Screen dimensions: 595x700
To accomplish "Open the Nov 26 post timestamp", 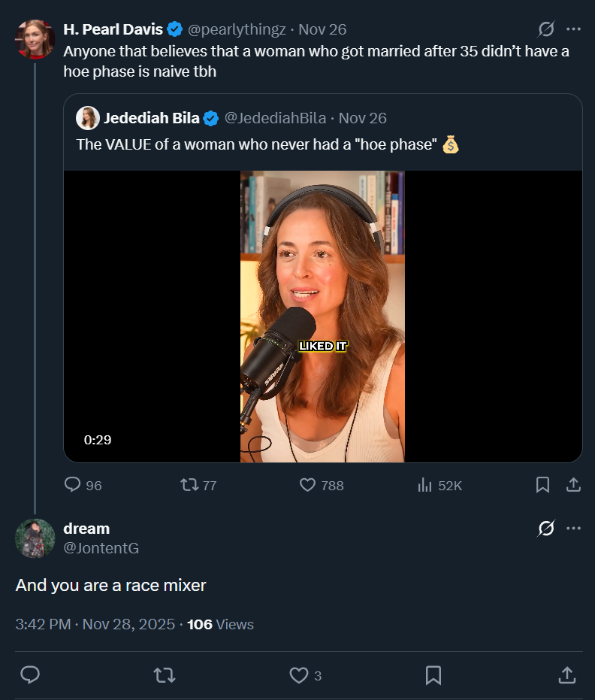I will point(322,30).
